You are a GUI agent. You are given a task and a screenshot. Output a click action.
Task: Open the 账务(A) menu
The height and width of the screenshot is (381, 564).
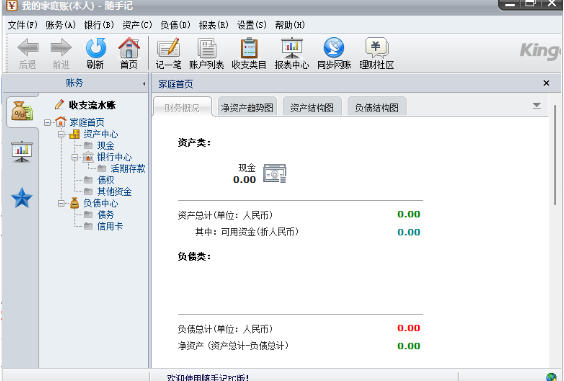pyautogui.click(x=60, y=25)
